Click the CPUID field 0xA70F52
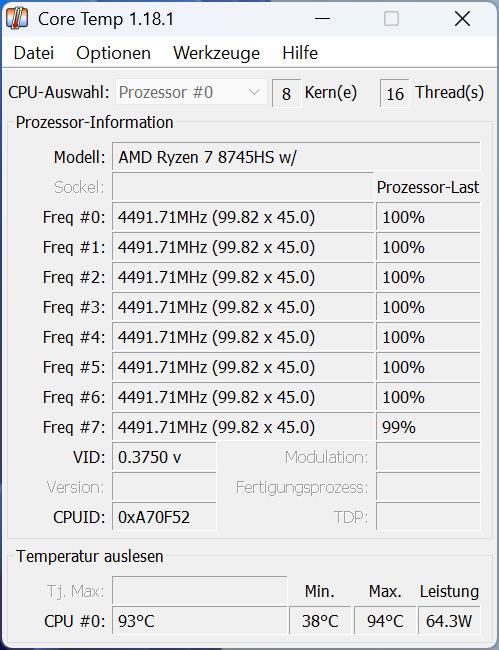The image size is (499, 650). pyautogui.click(x=164, y=517)
